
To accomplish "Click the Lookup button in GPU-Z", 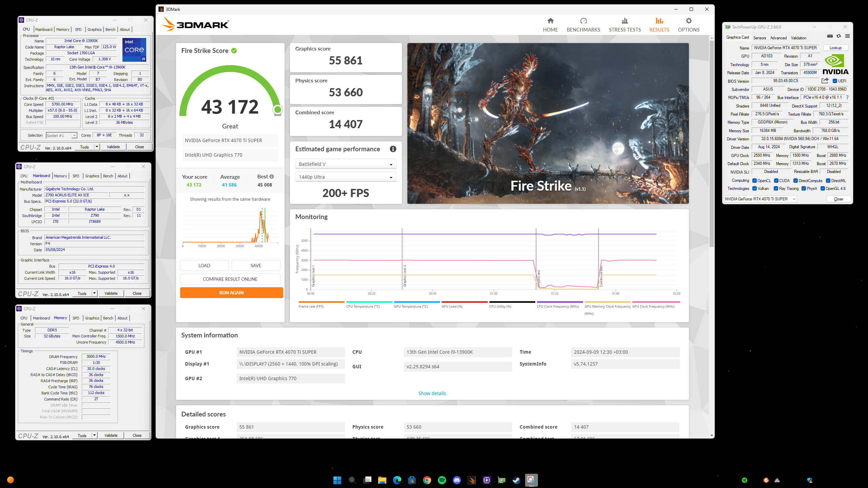I will [835, 48].
